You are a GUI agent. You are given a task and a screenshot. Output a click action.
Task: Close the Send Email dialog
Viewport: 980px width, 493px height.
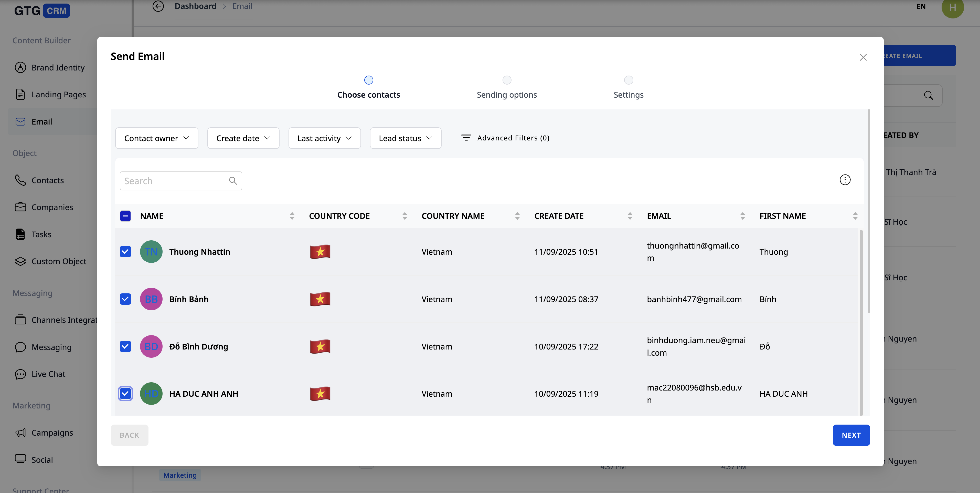click(x=863, y=57)
